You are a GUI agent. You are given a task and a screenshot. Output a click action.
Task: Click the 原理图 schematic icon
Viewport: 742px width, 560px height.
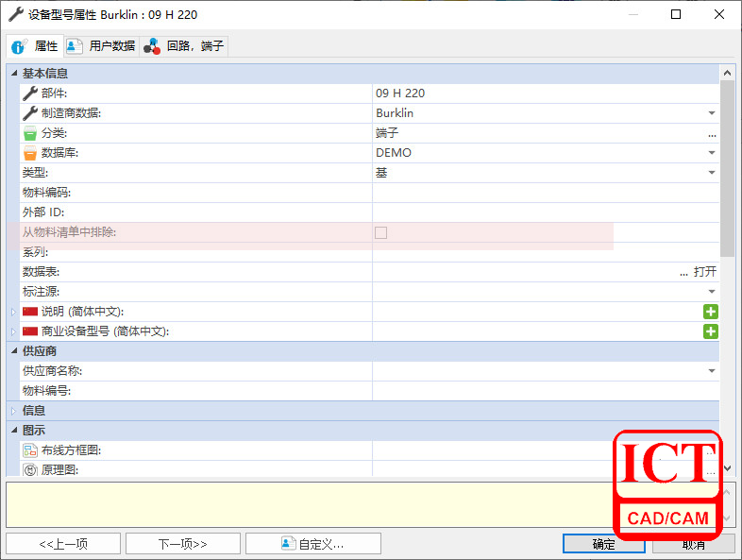tap(30, 469)
